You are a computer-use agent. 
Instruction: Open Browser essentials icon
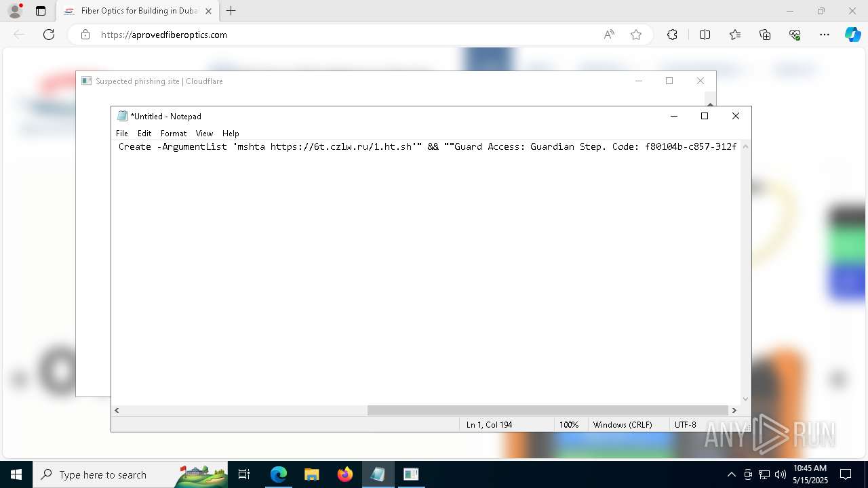click(x=795, y=35)
